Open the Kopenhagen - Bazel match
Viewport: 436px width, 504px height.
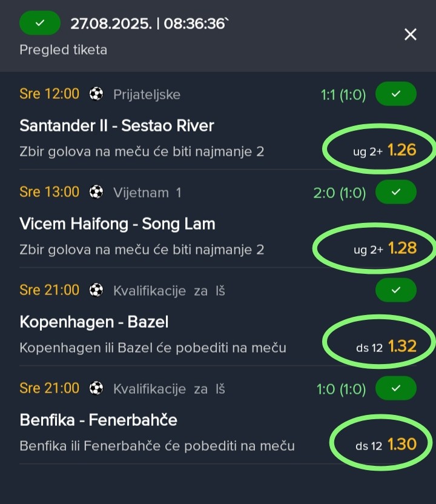(94, 322)
